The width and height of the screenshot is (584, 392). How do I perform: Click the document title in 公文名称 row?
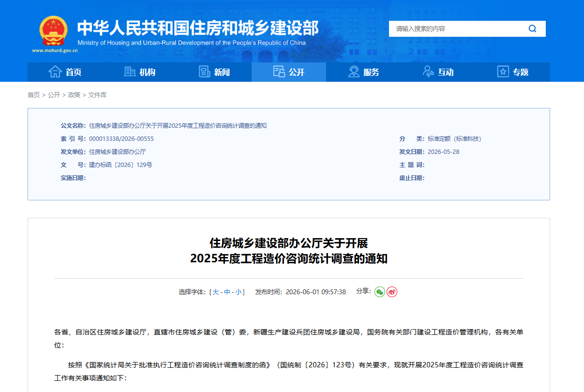178,126
